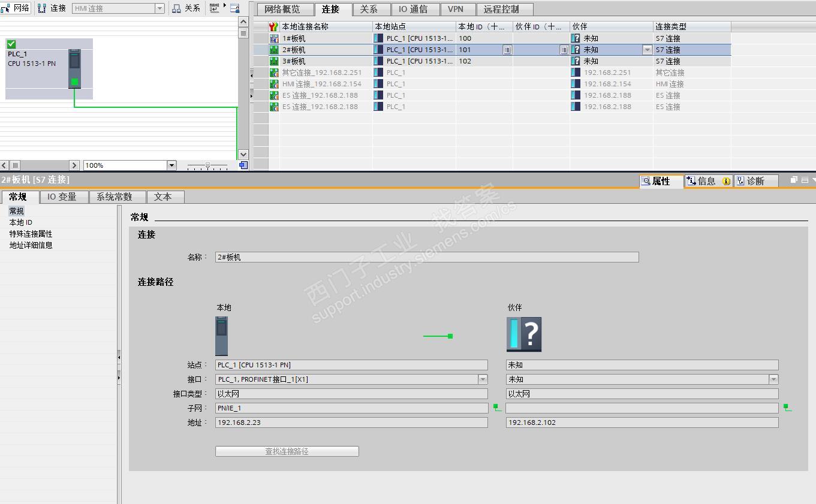Select 地址详细信息 in the navigation tree
Viewport: 816px width, 504px height.
31,245
